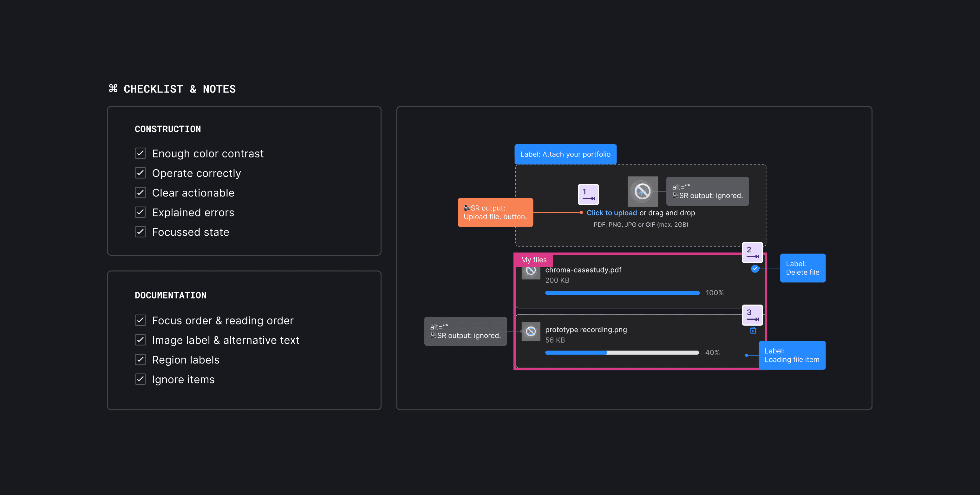Select the 'My files' region label

533,260
